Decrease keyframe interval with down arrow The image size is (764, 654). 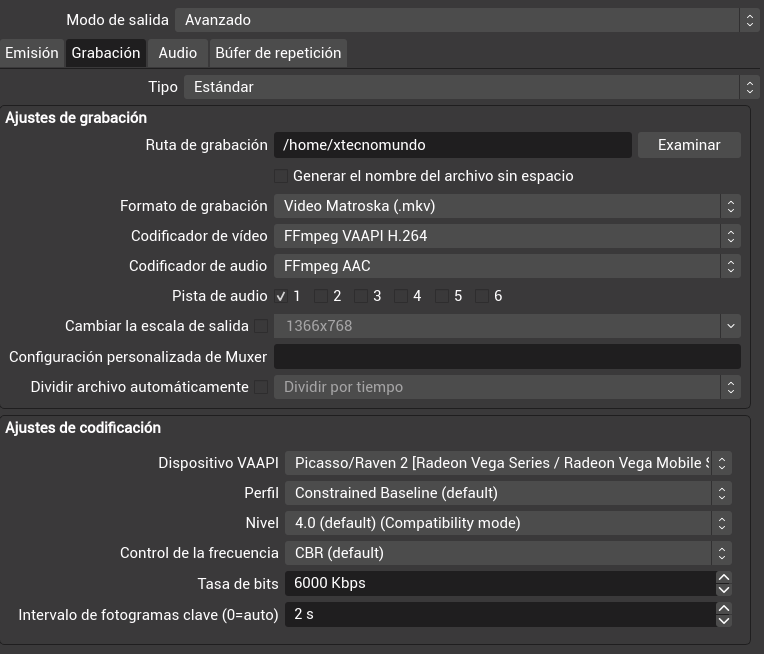(724, 620)
